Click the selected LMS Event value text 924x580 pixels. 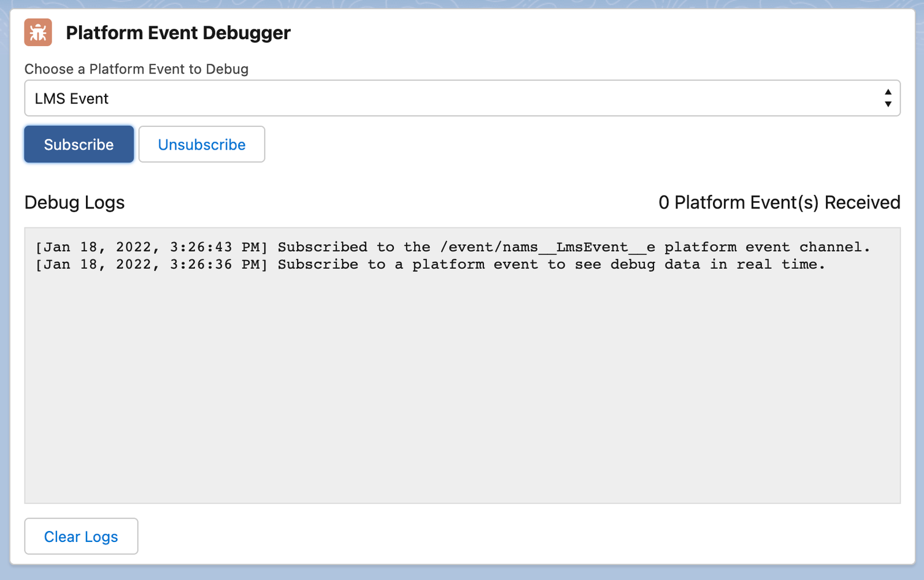tap(72, 99)
